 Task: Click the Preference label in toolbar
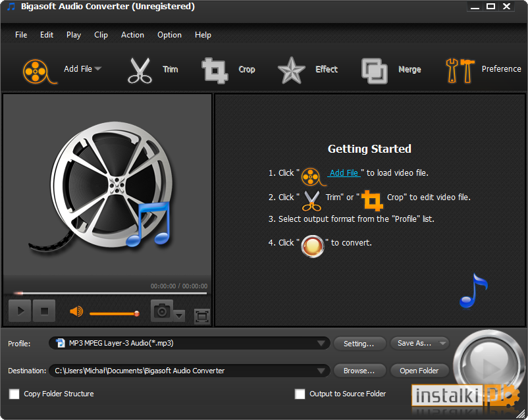pyautogui.click(x=501, y=69)
